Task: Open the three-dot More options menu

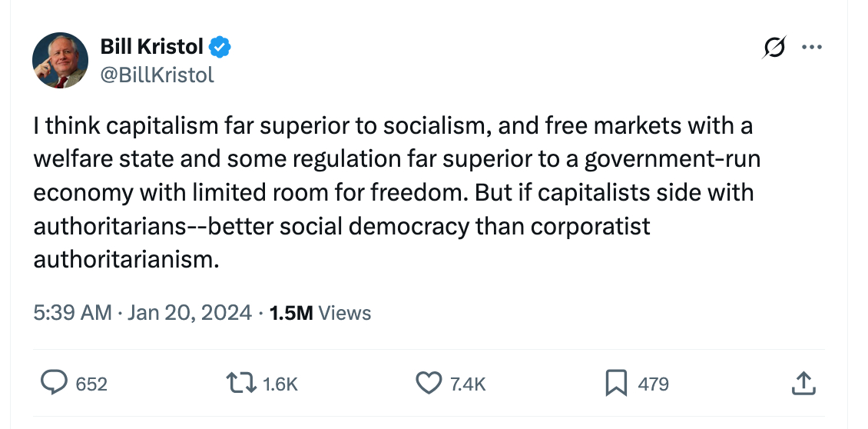Action: [x=811, y=48]
